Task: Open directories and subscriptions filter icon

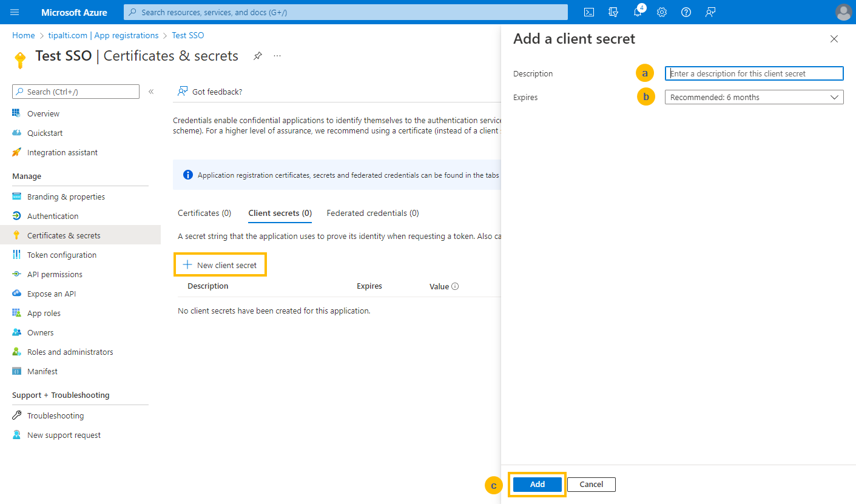Action: [613, 12]
